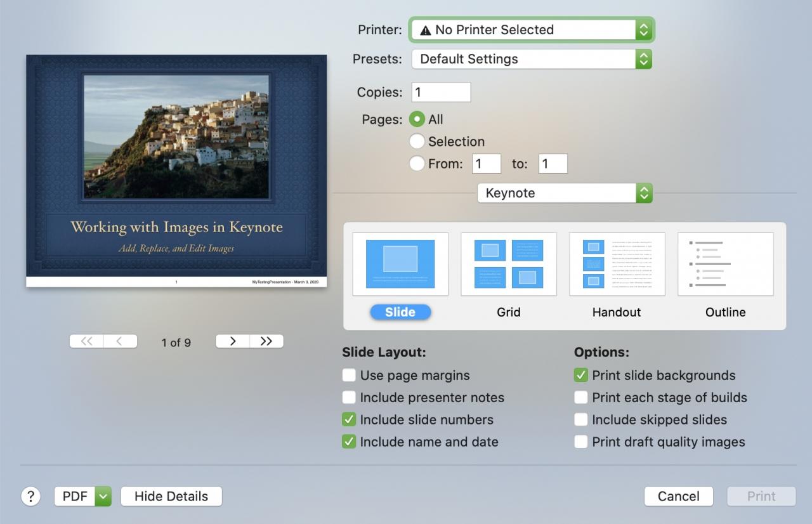Cancel the print dialog
The width and height of the screenshot is (812, 524).
[679, 496]
